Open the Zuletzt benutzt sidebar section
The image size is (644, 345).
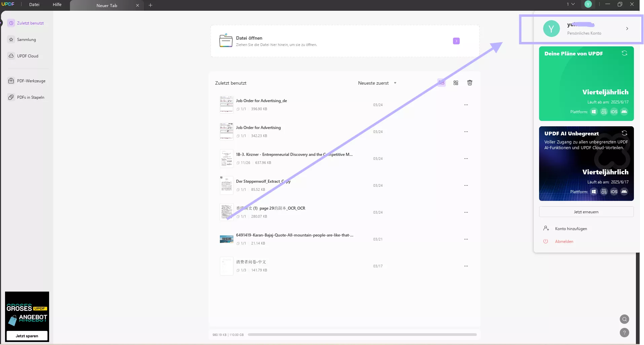point(27,23)
